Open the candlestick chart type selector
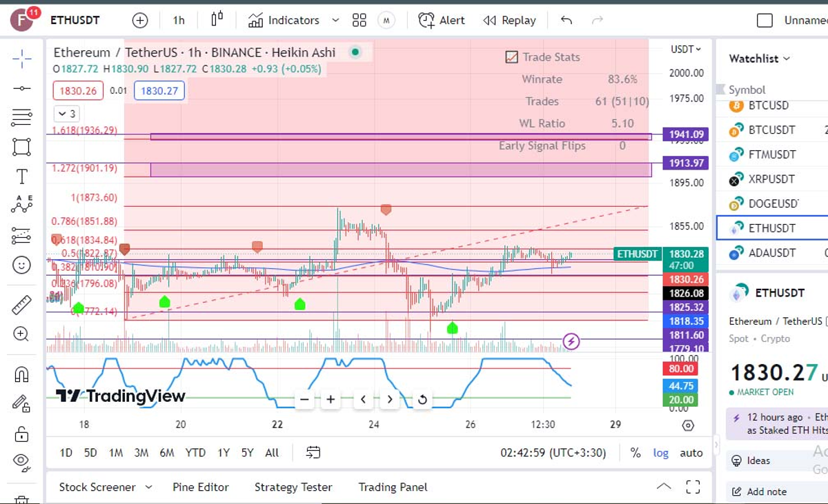 217,20
